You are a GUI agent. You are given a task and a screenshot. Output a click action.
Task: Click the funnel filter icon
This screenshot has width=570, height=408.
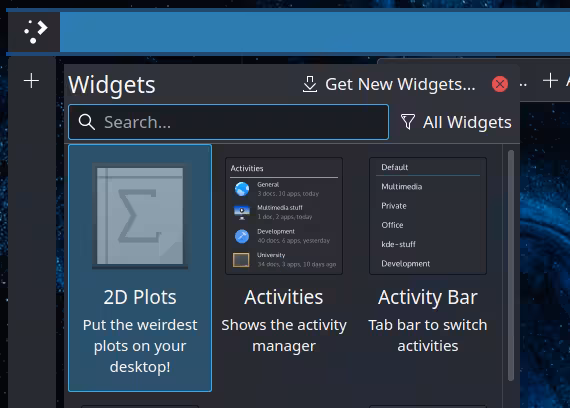pos(408,122)
